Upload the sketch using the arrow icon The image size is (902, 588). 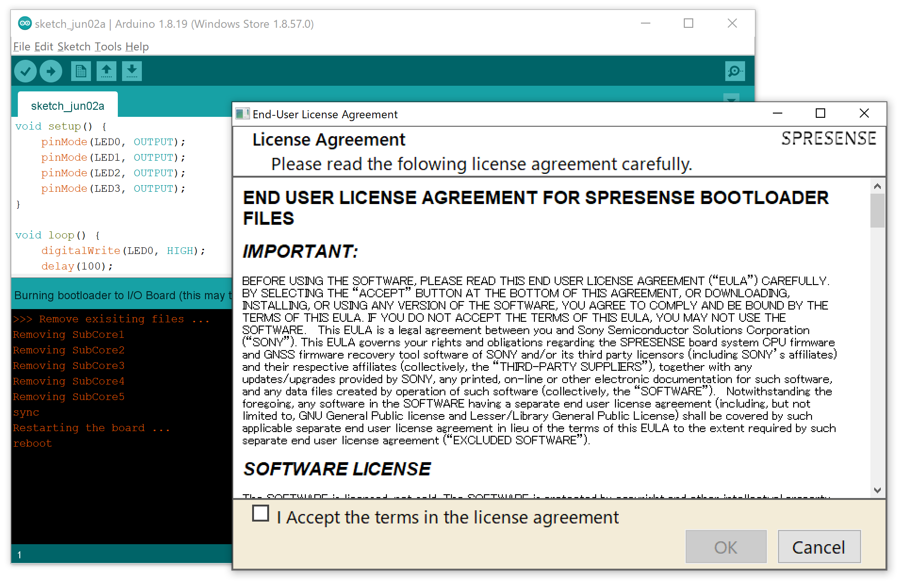pos(51,71)
